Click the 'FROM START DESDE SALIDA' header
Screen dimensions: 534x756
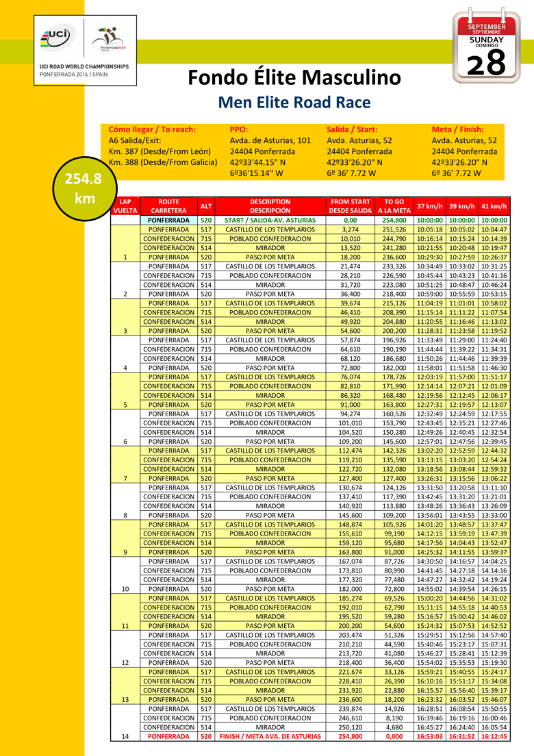351,206
